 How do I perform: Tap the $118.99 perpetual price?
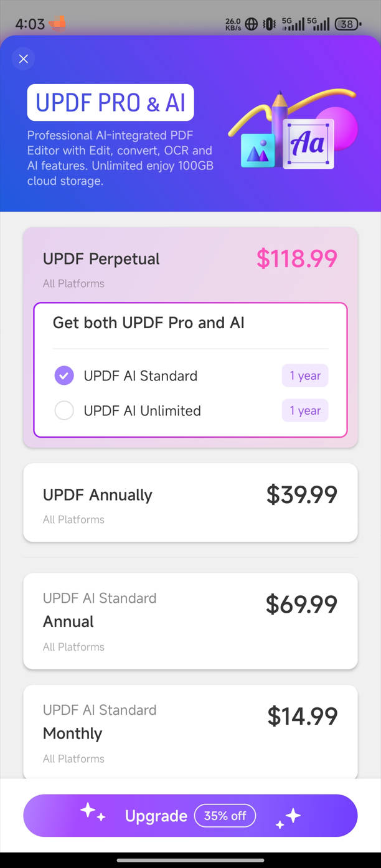297,258
